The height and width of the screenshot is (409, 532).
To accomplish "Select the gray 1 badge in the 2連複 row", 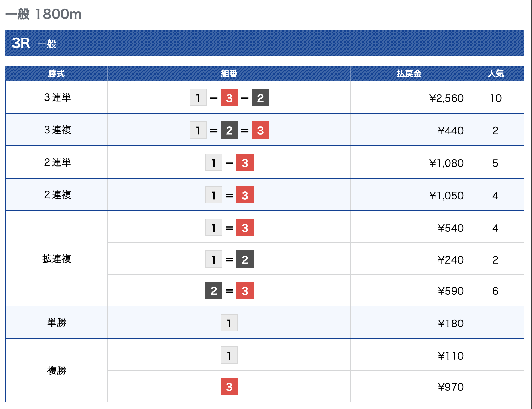I will (x=214, y=195).
